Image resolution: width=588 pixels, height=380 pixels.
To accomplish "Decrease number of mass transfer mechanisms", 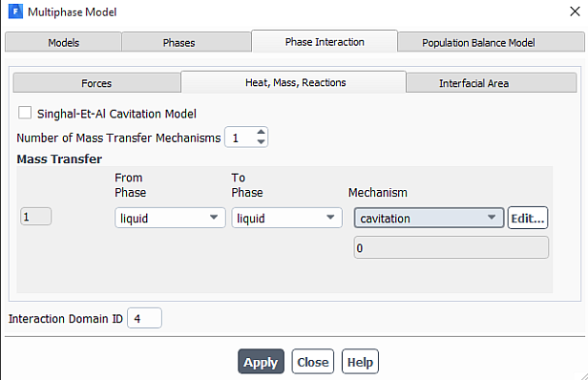I will tap(261, 142).
